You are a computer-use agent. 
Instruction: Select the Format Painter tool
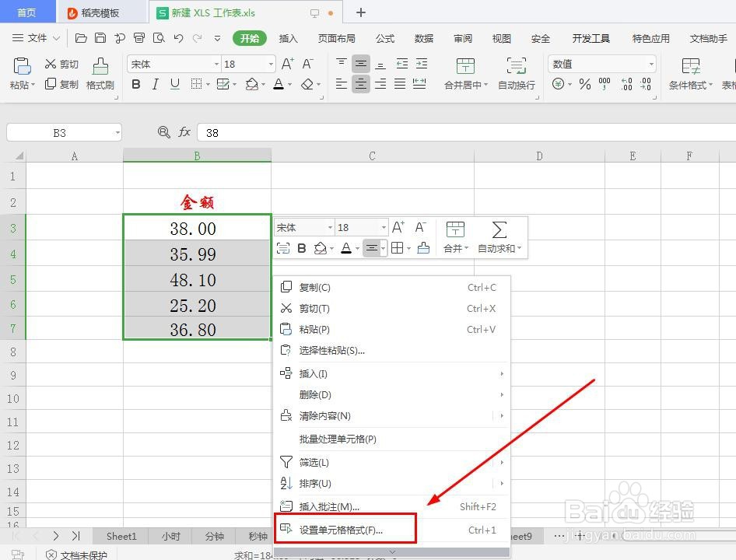[x=100, y=74]
